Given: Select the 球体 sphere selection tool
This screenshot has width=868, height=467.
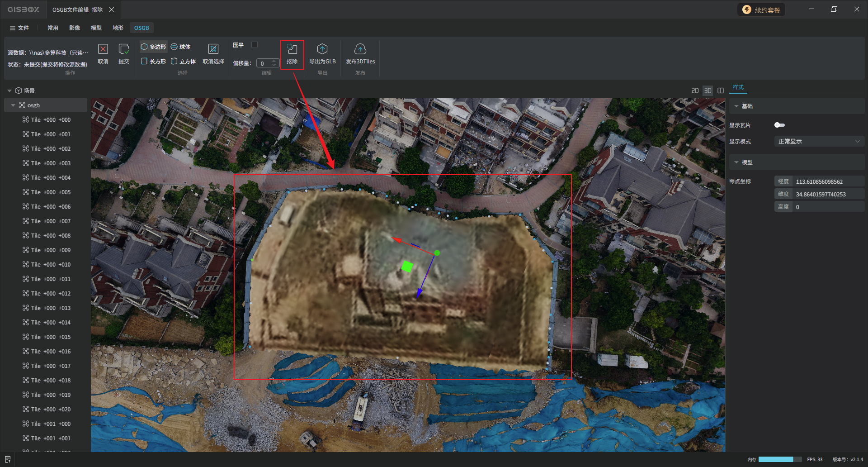Looking at the screenshot, I should click(181, 47).
